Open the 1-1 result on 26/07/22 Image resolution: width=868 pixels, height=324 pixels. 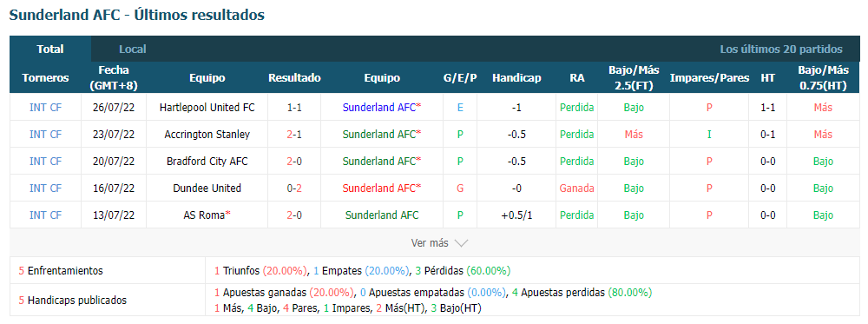tap(294, 108)
